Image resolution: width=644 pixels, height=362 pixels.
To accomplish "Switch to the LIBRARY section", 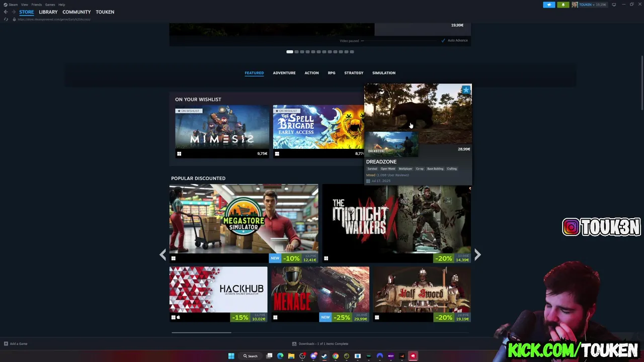I will pos(48,12).
